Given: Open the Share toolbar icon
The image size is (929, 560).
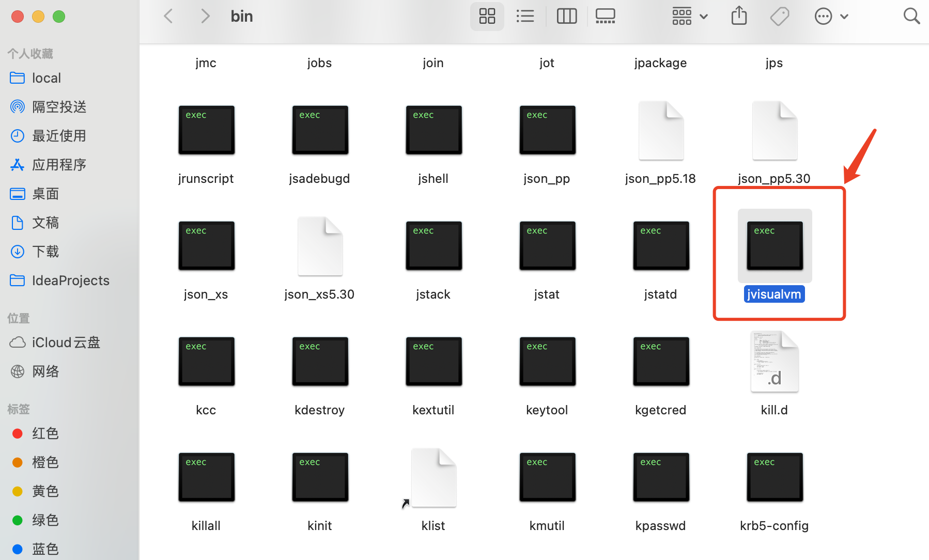Looking at the screenshot, I should point(739,16).
